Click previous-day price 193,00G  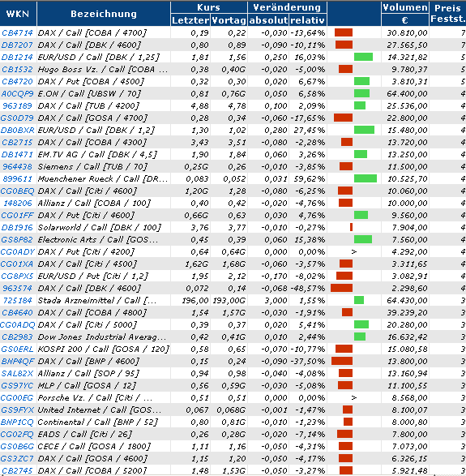229,300
